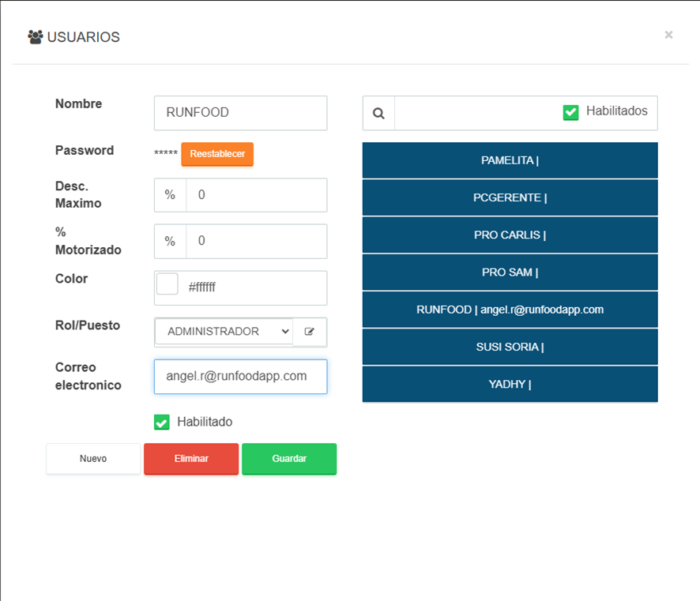Image resolution: width=700 pixels, height=601 pixels.
Task: Edit the Correo electronico email field
Action: tap(241, 377)
